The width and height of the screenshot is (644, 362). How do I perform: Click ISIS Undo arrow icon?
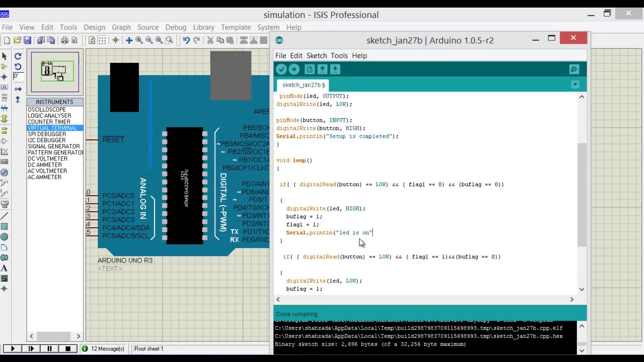tap(186, 40)
